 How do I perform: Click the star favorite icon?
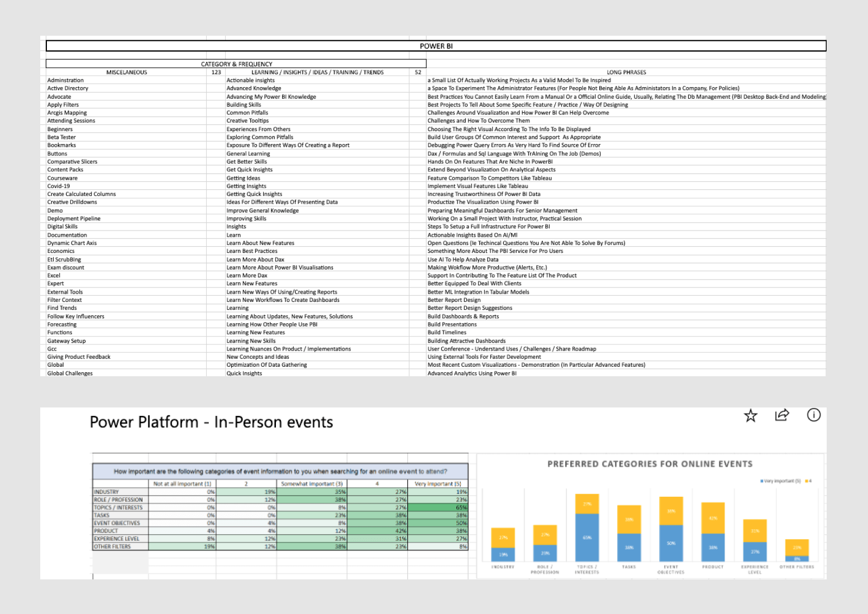pos(751,415)
